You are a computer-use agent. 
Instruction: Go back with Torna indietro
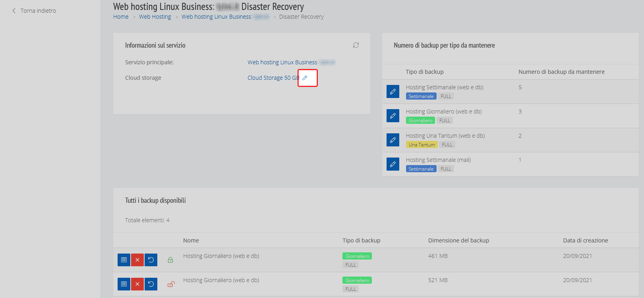pos(34,11)
